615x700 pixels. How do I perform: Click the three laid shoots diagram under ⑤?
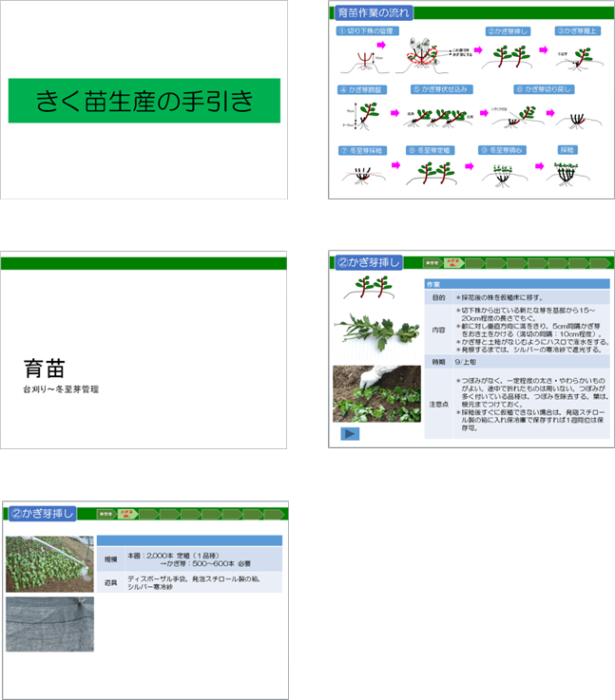pos(438,117)
